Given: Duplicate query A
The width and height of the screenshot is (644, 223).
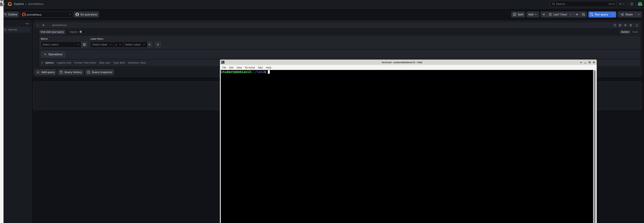Looking at the screenshot, I should [x=620, y=25].
